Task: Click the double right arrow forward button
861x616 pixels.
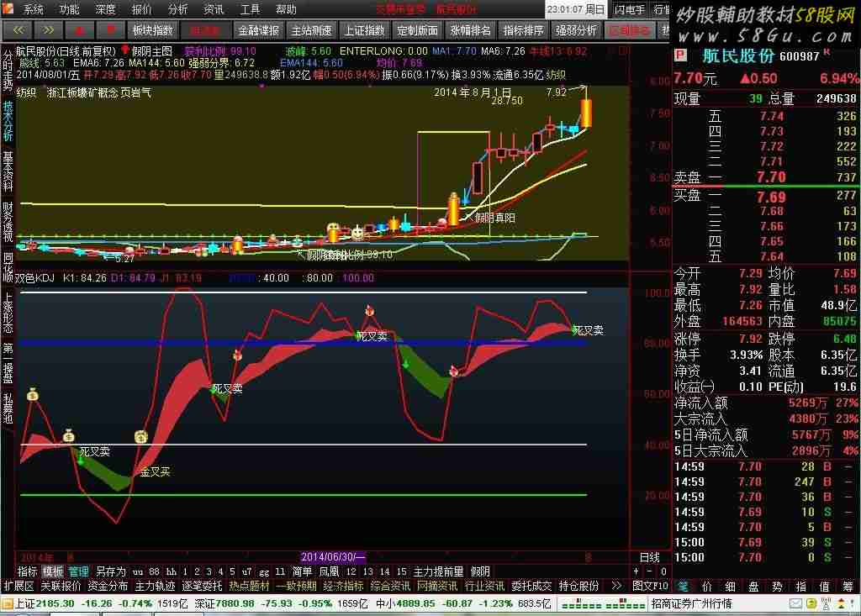Action: click(x=48, y=30)
